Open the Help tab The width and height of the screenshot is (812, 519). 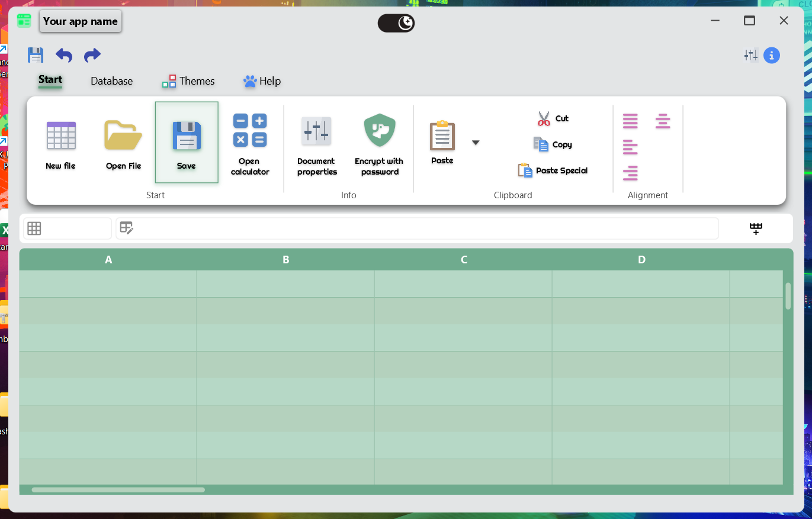[x=262, y=81]
